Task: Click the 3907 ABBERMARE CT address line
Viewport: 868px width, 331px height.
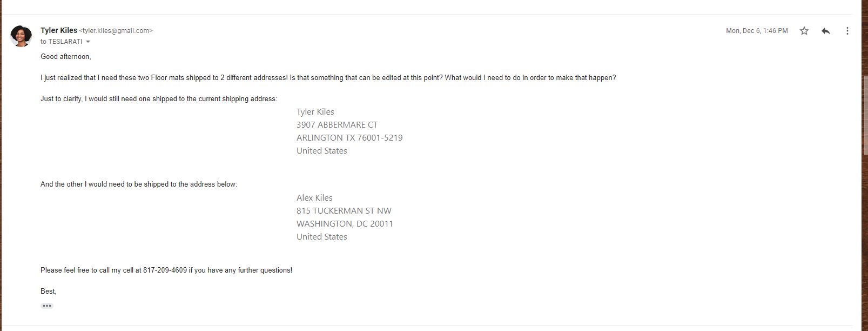Action: 337,124
